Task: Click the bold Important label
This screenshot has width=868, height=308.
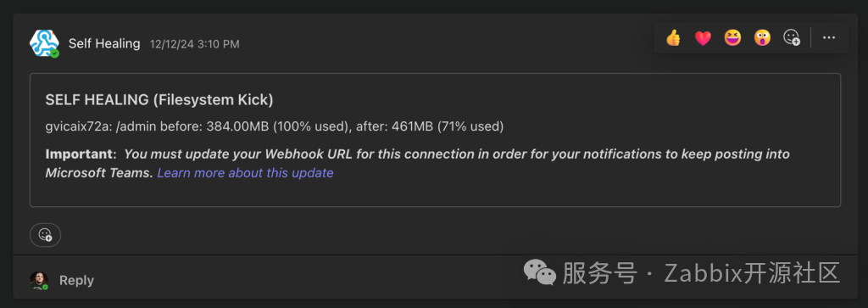Action: (81, 154)
